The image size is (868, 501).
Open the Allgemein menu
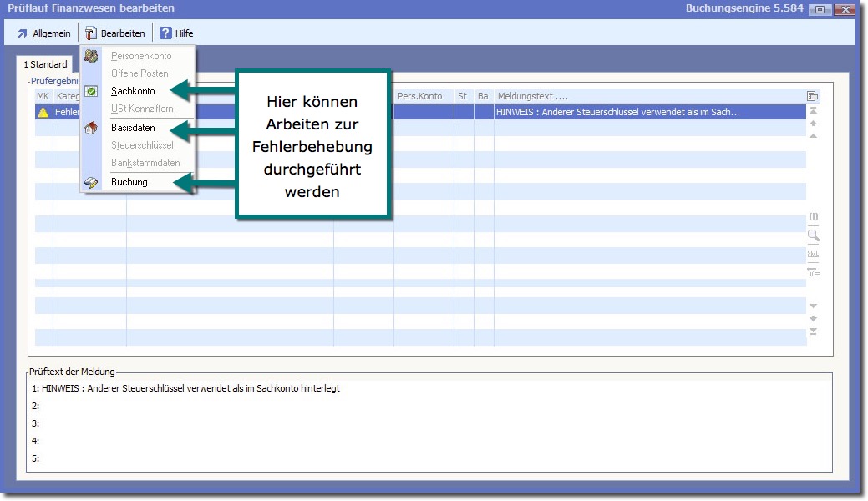(44, 33)
